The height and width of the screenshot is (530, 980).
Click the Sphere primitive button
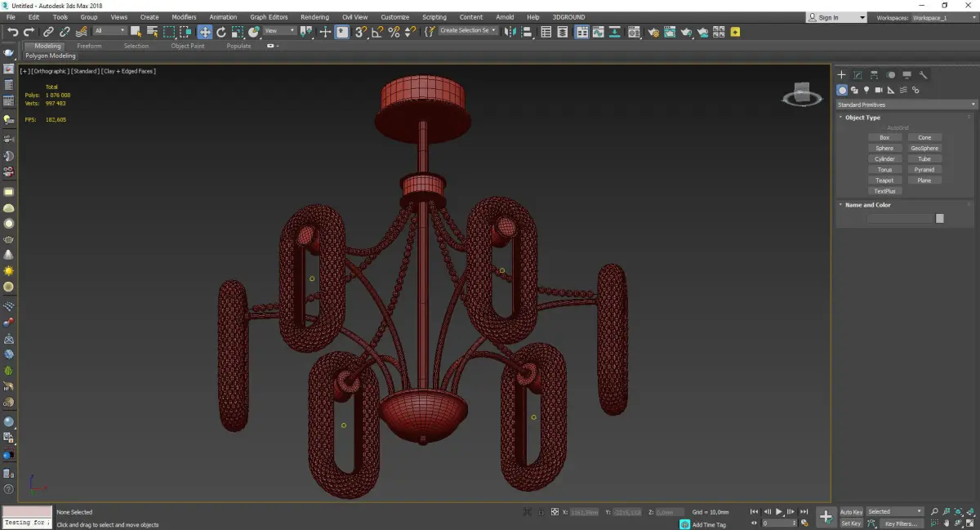tap(884, 149)
